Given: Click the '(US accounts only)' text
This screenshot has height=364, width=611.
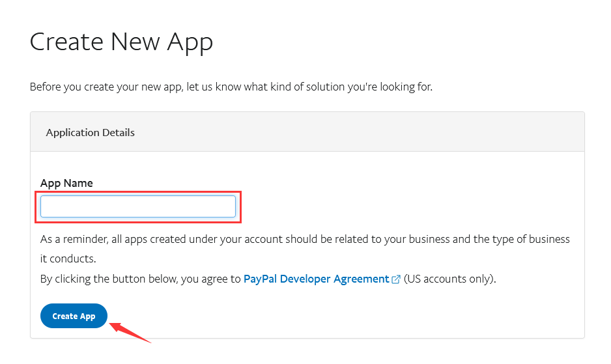Looking at the screenshot, I should pyautogui.click(x=449, y=279).
